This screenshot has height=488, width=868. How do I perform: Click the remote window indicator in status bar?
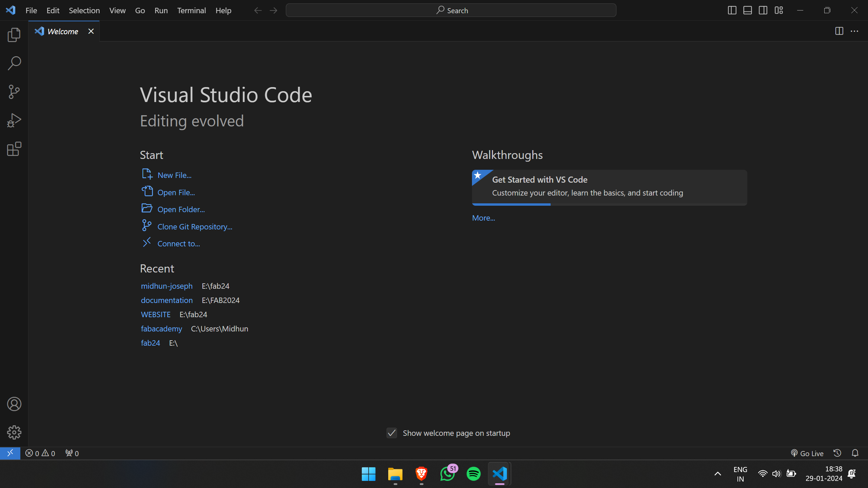(x=10, y=453)
